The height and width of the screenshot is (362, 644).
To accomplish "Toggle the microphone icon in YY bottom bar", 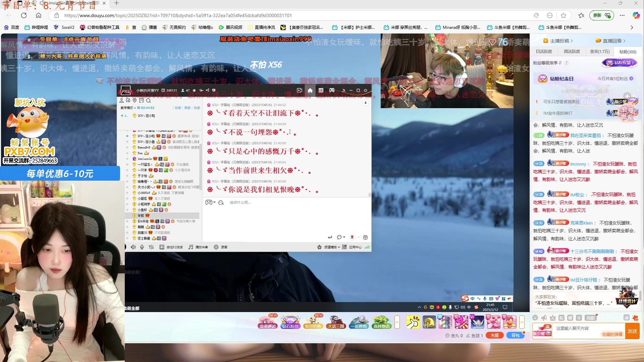I will click(142, 247).
